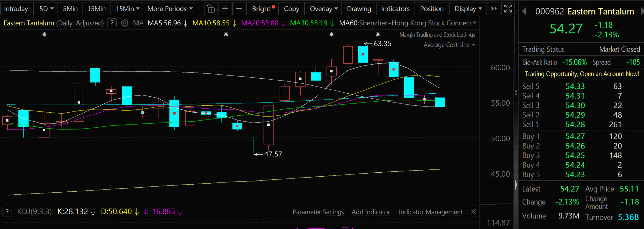644x229 pixels.
Task: Zoom out chart with minus icon
Action: (x=239, y=9)
